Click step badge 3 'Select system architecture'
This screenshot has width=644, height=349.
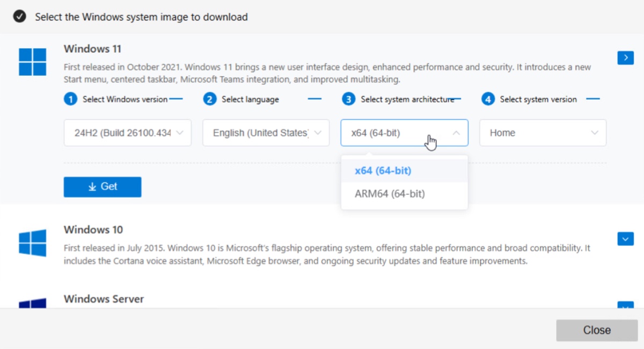(349, 99)
